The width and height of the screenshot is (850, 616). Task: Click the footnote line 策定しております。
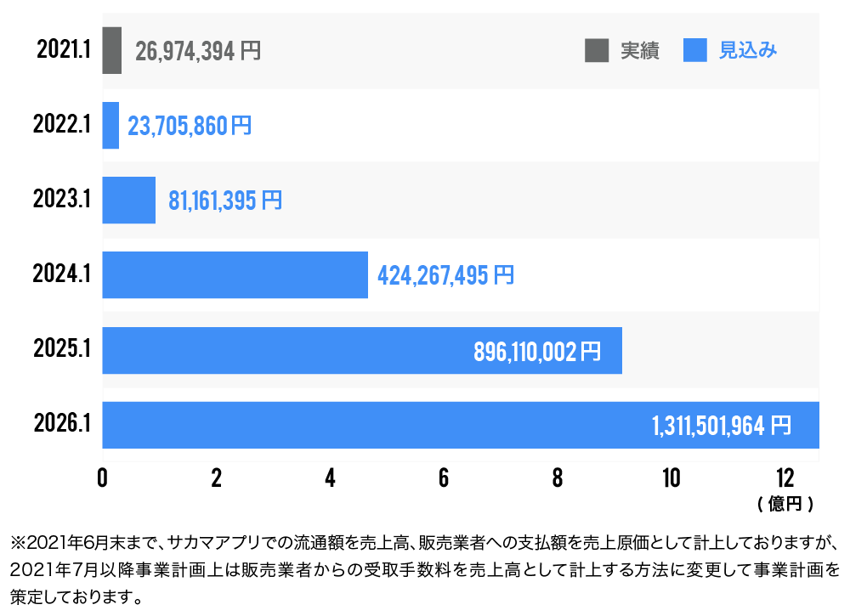pyautogui.click(x=76, y=597)
